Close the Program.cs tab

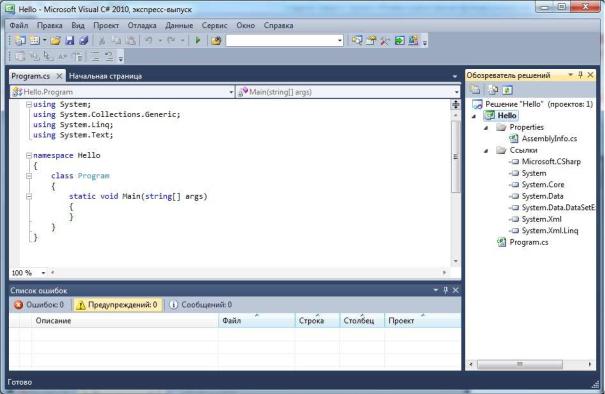pyautogui.click(x=59, y=76)
